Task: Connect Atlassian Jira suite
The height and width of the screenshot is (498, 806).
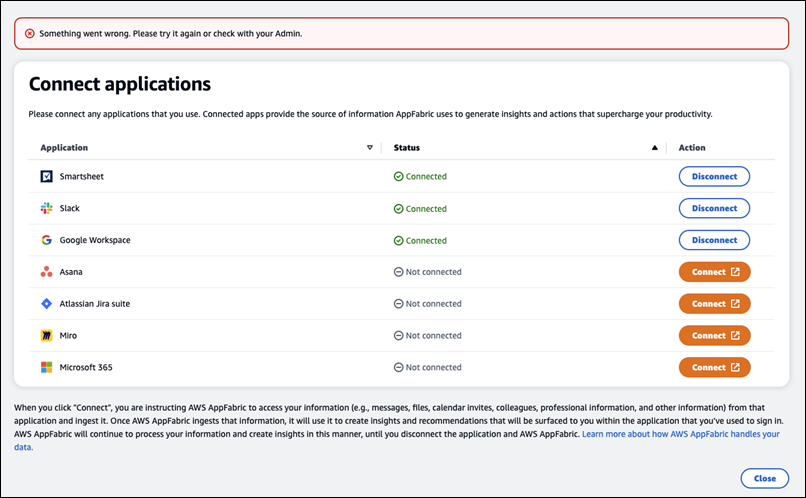Action: click(714, 304)
